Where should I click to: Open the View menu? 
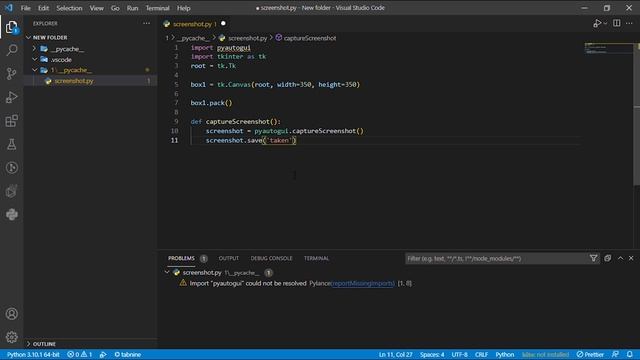click(x=96, y=8)
